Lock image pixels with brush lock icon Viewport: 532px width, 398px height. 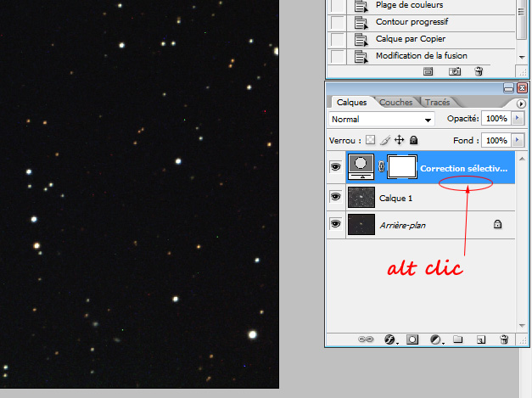tap(384, 140)
